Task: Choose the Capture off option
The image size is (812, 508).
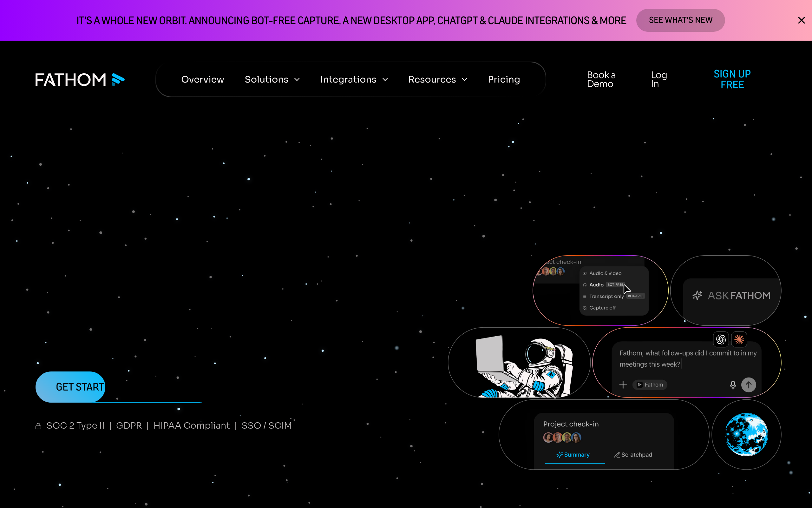Action: pyautogui.click(x=599, y=308)
